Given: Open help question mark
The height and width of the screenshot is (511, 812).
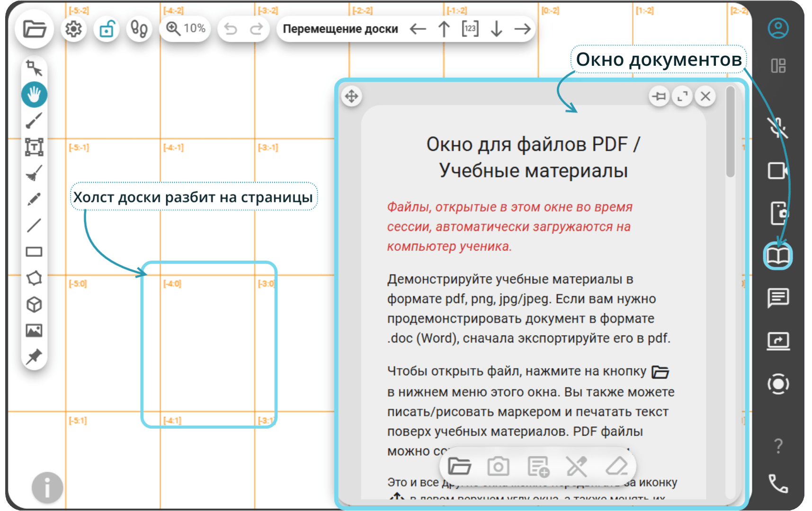Looking at the screenshot, I should click(778, 446).
